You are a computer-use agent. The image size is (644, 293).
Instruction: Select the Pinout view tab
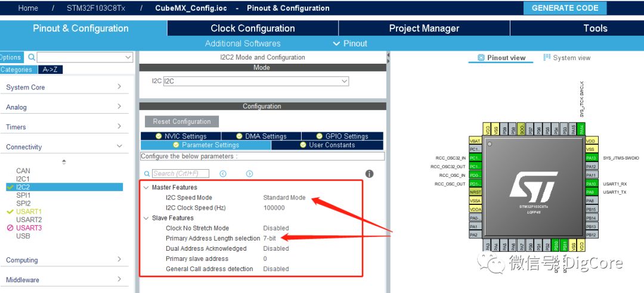tap(501, 58)
